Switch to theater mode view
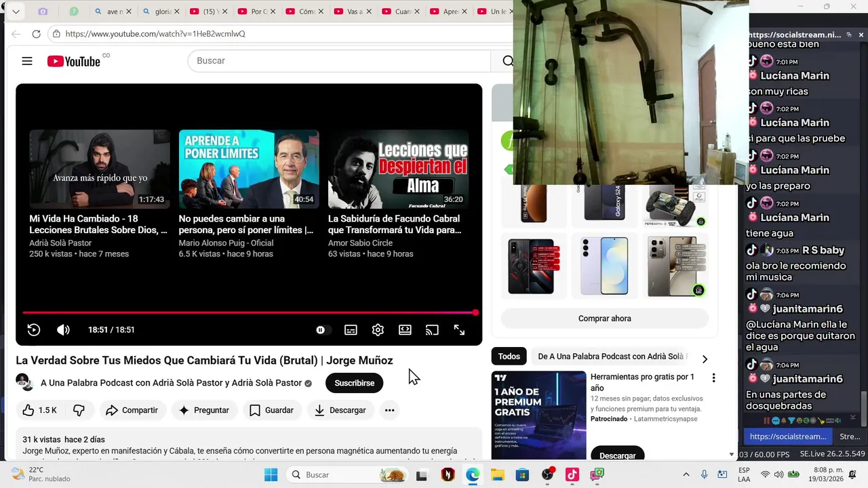The width and height of the screenshot is (868, 488). (405, 330)
